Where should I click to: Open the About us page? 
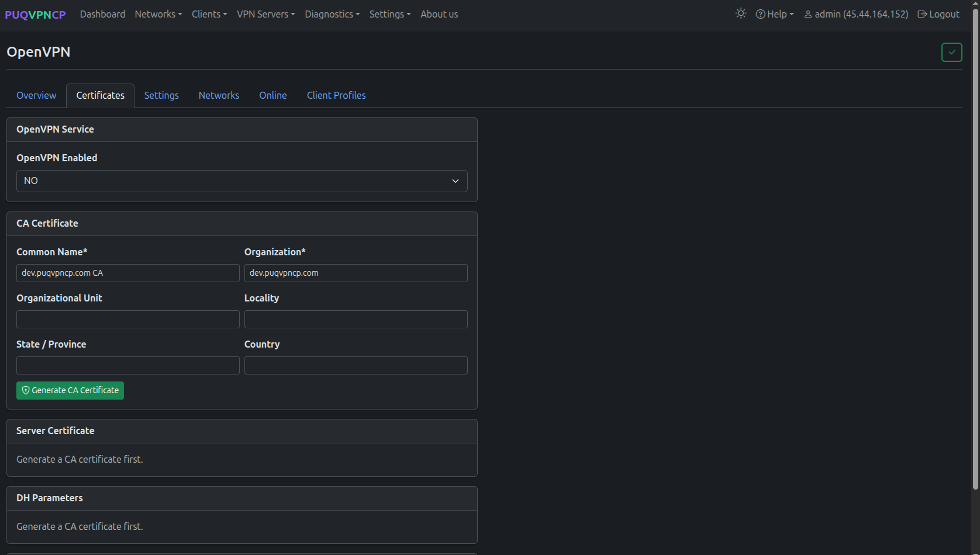(x=439, y=14)
